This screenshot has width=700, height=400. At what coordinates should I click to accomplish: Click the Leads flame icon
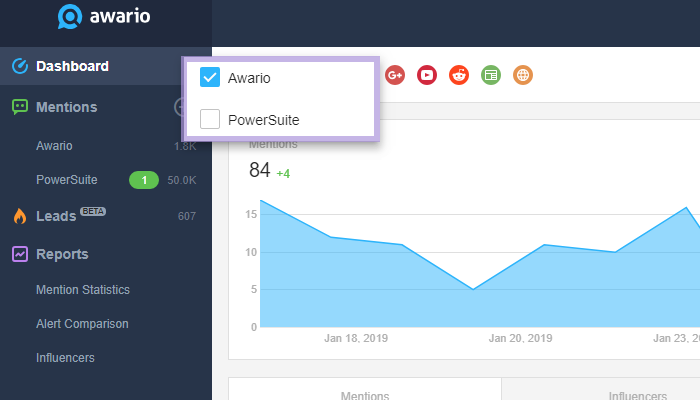coord(20,216)
